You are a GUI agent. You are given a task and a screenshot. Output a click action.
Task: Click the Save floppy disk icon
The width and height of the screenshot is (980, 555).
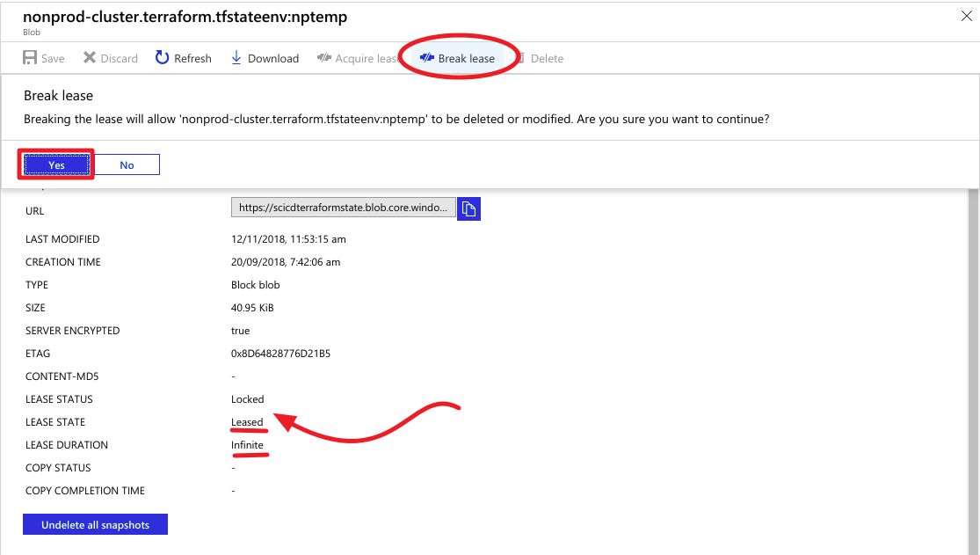pyautogui.click(x=30, y=58)
